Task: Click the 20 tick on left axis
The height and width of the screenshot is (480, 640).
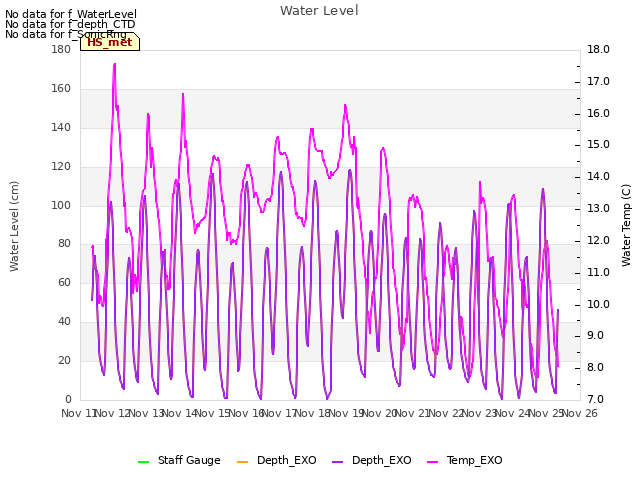Action: pyautogui.click(x=64, y=360)
